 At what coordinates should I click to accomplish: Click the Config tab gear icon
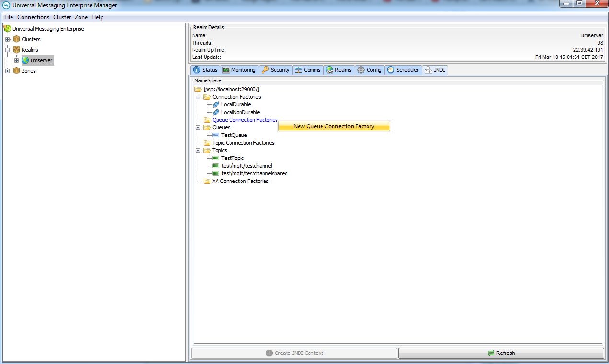pos(361,70)
